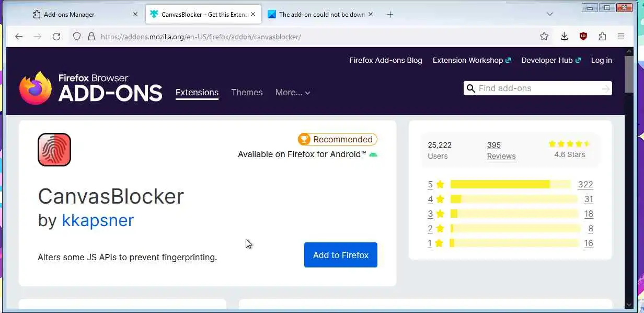Click the 2-star rating row label
The height and width of the screenshot is (313, 644).
click(436, 228)
